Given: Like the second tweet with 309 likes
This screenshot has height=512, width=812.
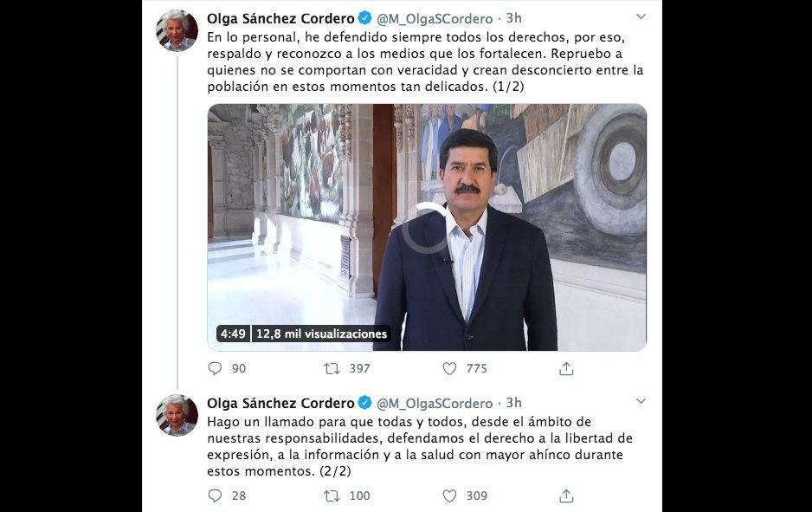Looking at the screenshot, I should 449,496.
